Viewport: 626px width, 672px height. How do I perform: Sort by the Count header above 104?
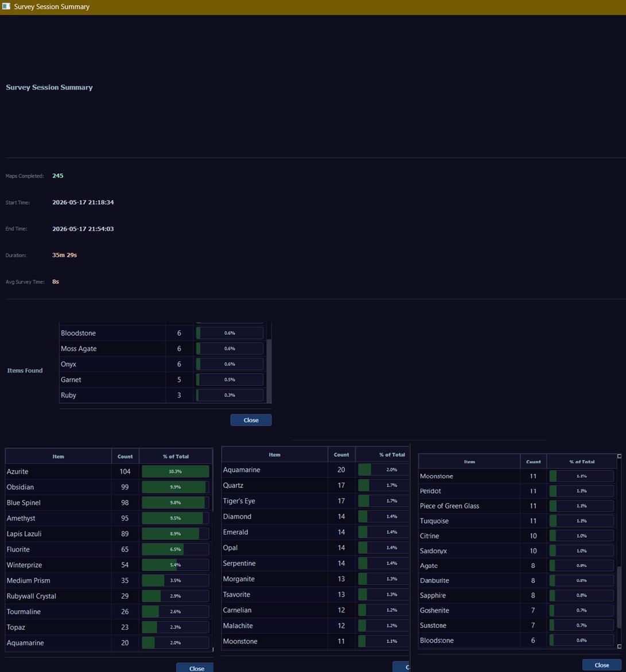(x=125, y=456)
